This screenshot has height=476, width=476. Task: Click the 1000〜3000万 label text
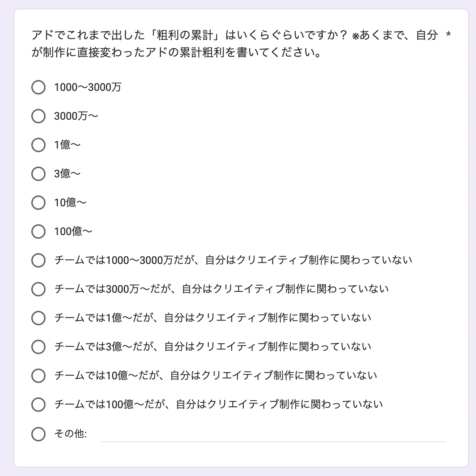(88, 87)
